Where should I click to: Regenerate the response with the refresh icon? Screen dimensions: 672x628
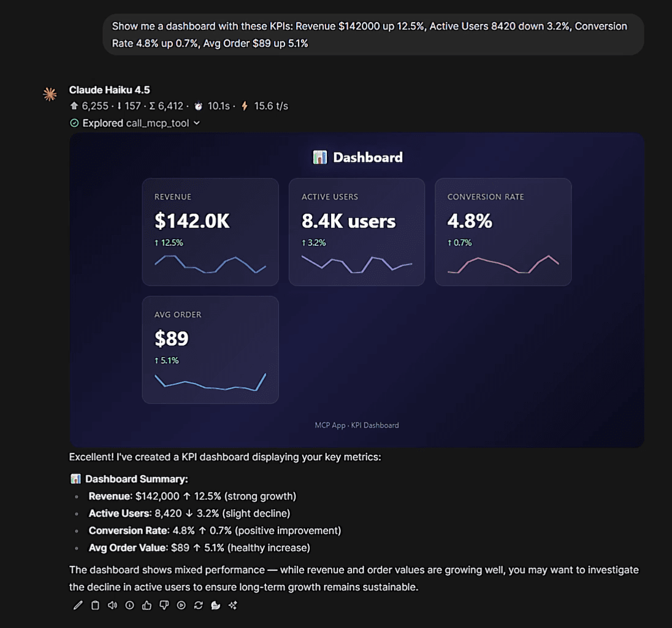click(199, 605)
